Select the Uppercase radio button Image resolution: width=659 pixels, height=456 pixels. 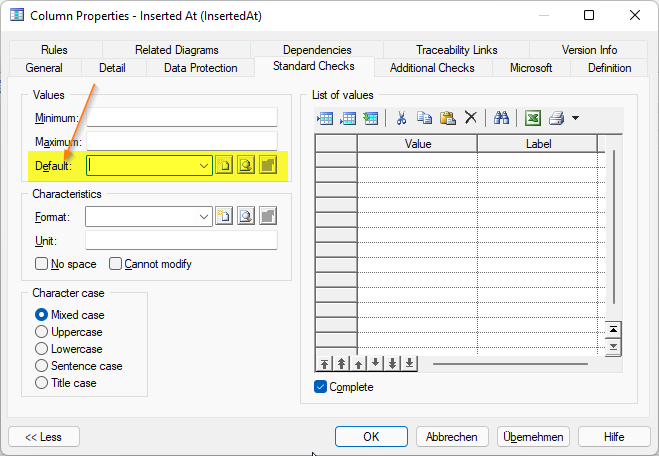coord(42,332)
